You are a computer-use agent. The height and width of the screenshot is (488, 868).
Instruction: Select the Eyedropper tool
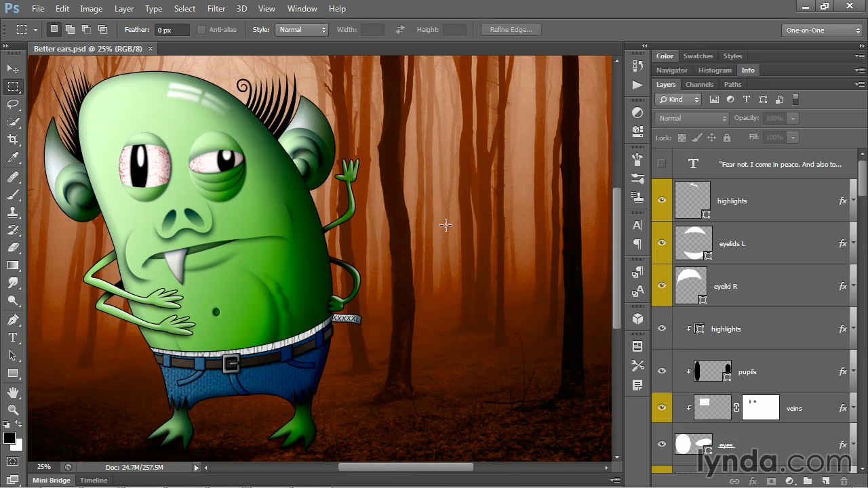click(13, 158)
